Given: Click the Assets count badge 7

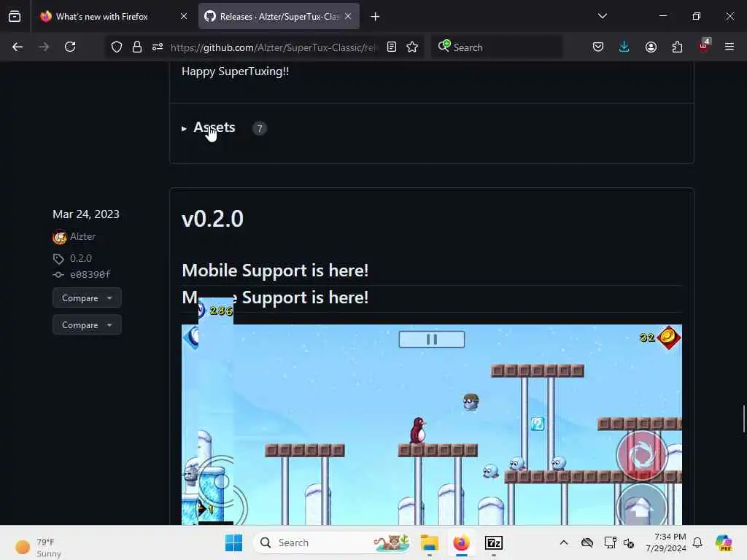Looking at the screenshot, I should 260,128.
